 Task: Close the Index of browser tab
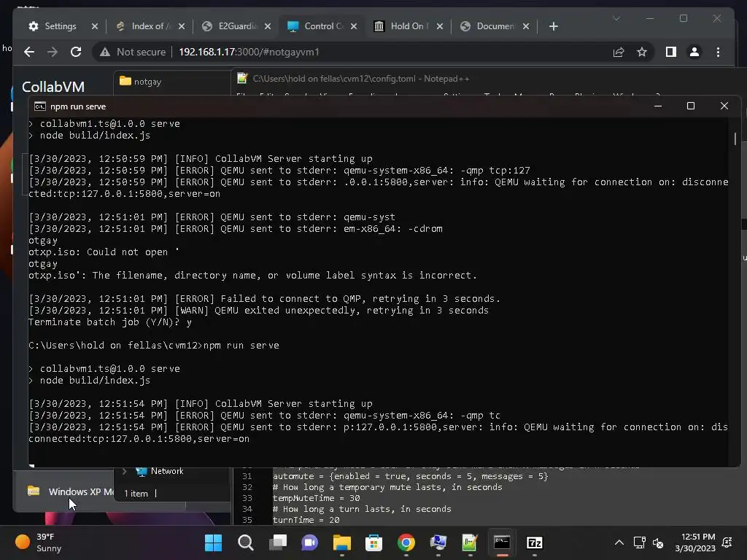coord(181,26)
